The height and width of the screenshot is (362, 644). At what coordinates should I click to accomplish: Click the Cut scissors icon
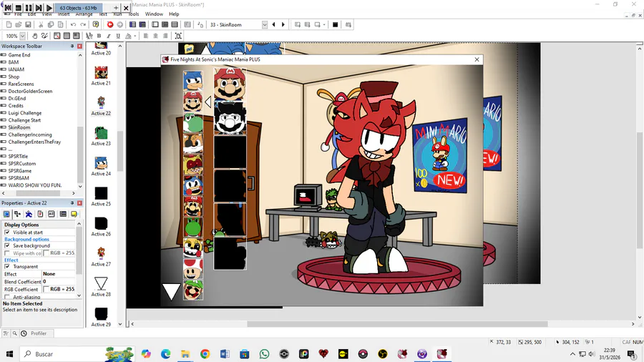click(41, 24)
